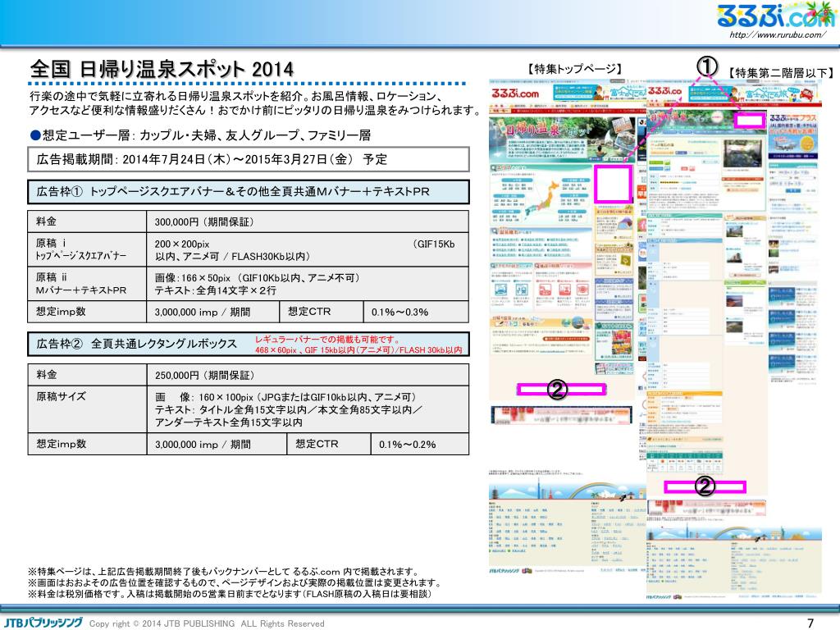Click the 広告枠① トップページスクエアバナー header
Screen dimensions: 840x630
click(x=249, y=192)
